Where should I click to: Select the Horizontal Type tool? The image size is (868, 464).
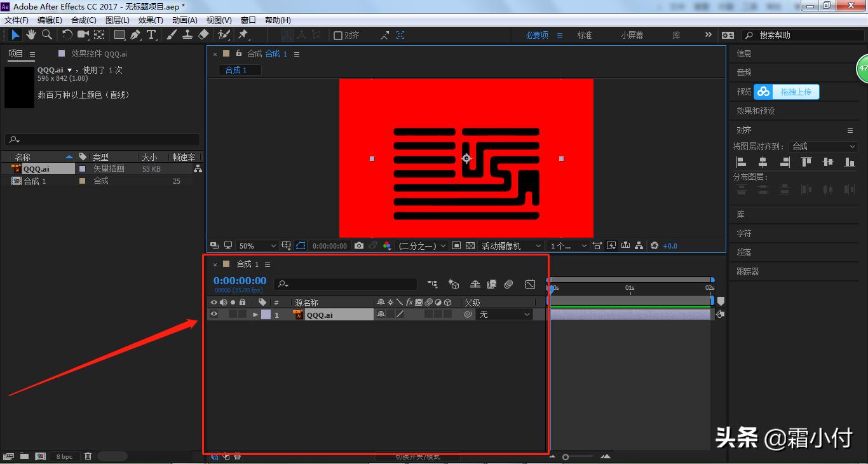[151, 35]
